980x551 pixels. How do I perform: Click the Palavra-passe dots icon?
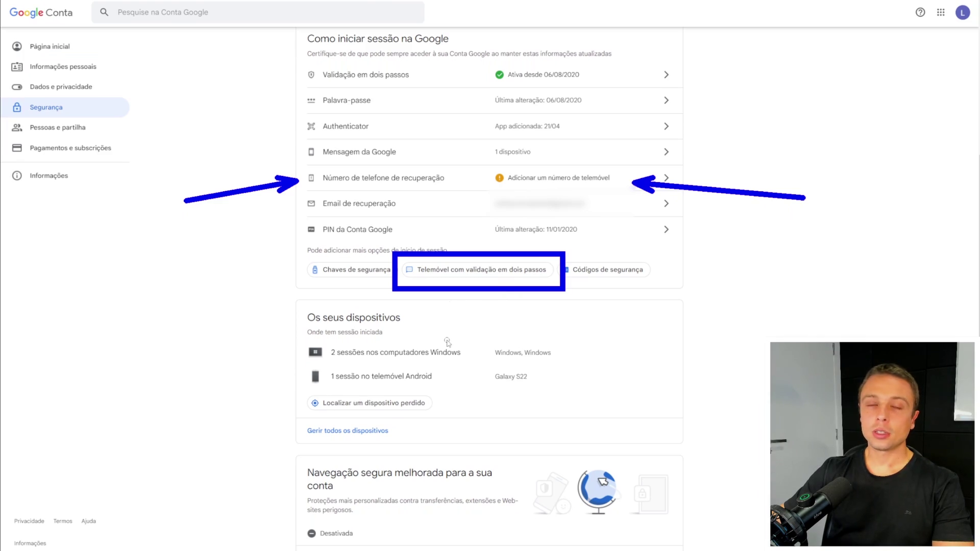[x=311, y=101]
